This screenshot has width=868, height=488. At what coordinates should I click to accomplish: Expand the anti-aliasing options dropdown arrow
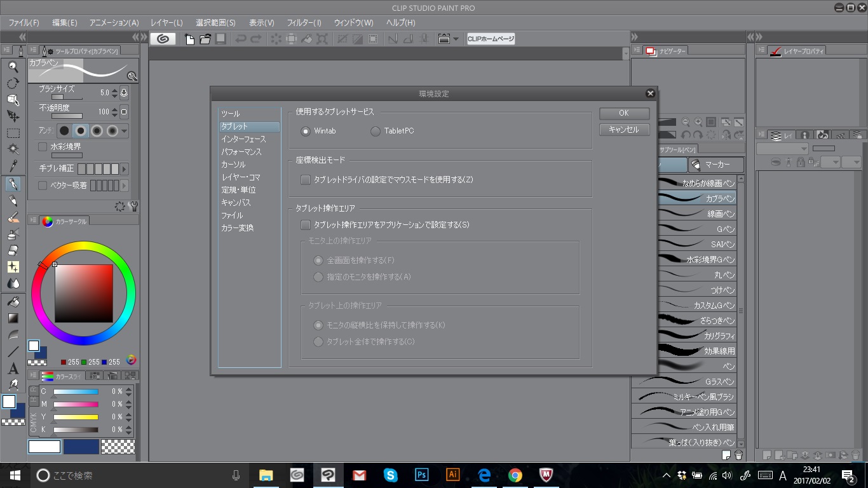[x=124, y=132]
